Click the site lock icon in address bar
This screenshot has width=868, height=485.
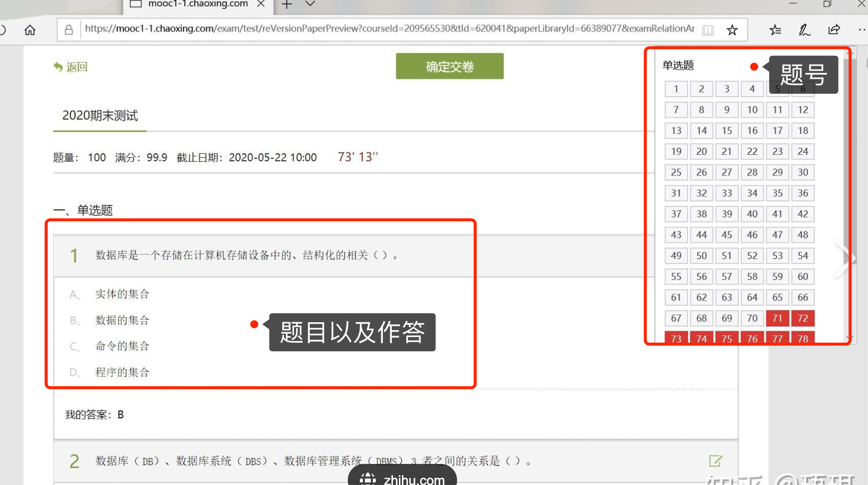point(69,30)
